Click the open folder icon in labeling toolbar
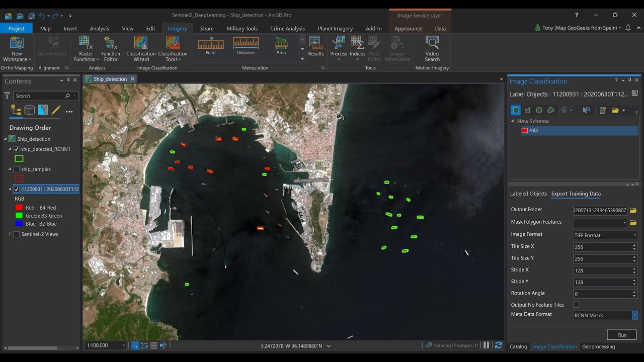644x362 pixels. coord(615,110)
